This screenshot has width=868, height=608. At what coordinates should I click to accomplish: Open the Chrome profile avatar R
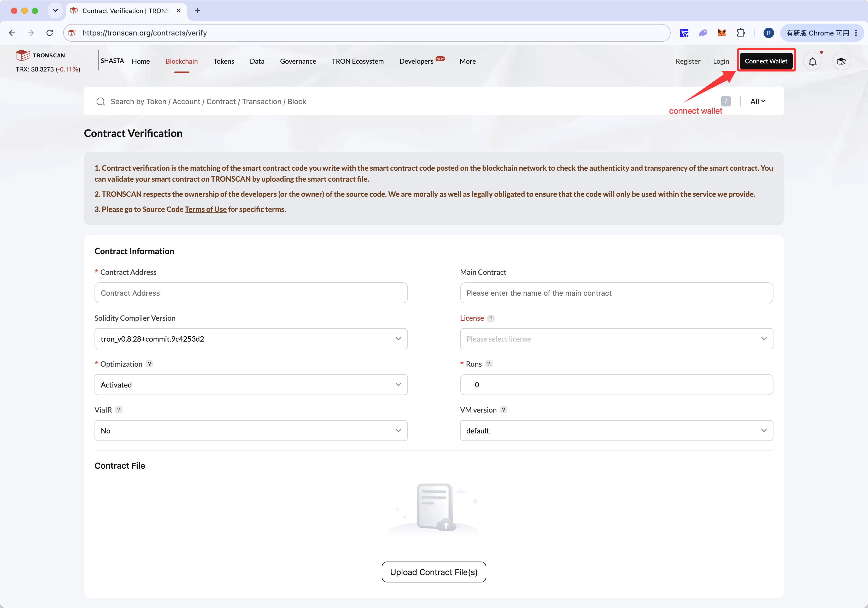click(768, 33)
